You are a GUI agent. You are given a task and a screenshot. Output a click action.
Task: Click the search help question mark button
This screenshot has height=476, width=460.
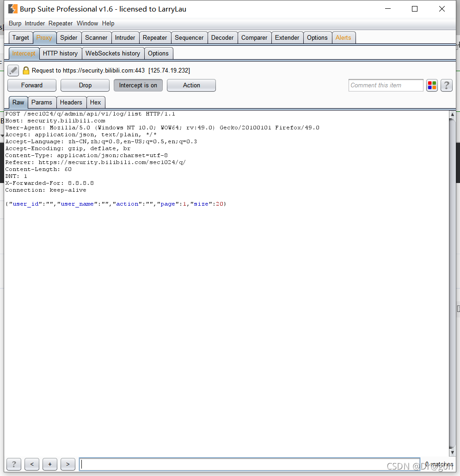point(14,464)
